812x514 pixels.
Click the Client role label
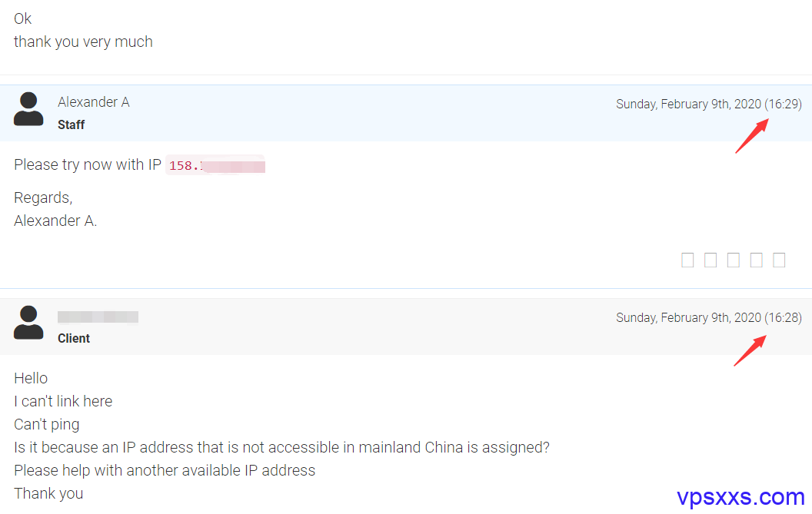point(74,339)
